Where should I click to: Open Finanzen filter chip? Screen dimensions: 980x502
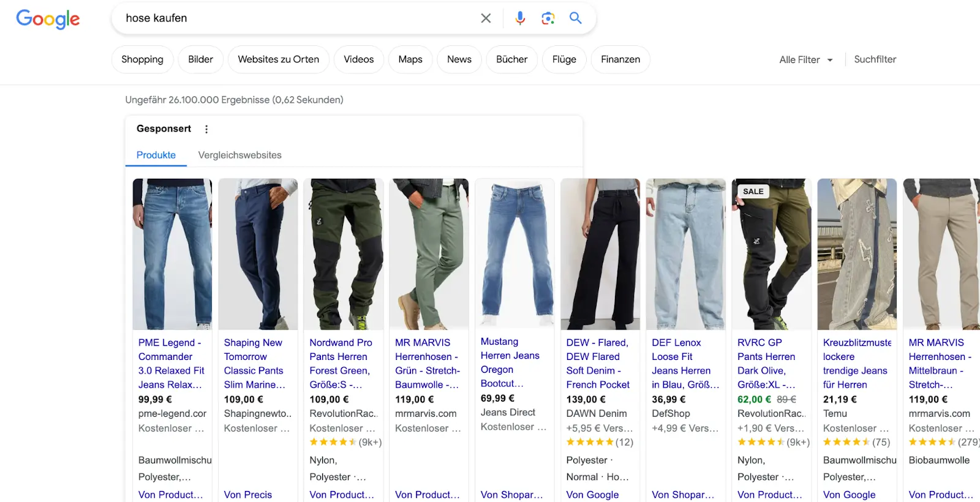pyautogui.click(x=620, y=59)
